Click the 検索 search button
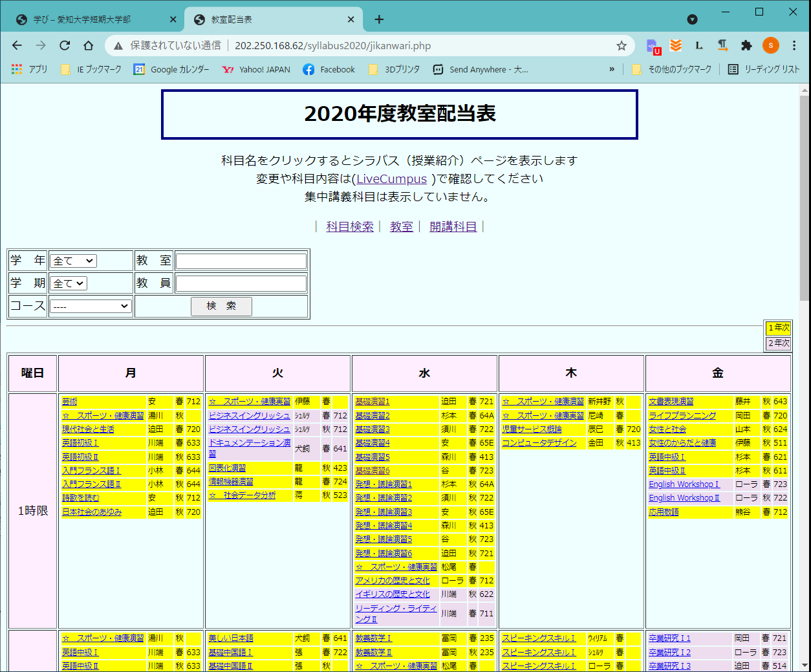Image resolution: width=811 pixels, height=672 pixels. pos(221,306)
